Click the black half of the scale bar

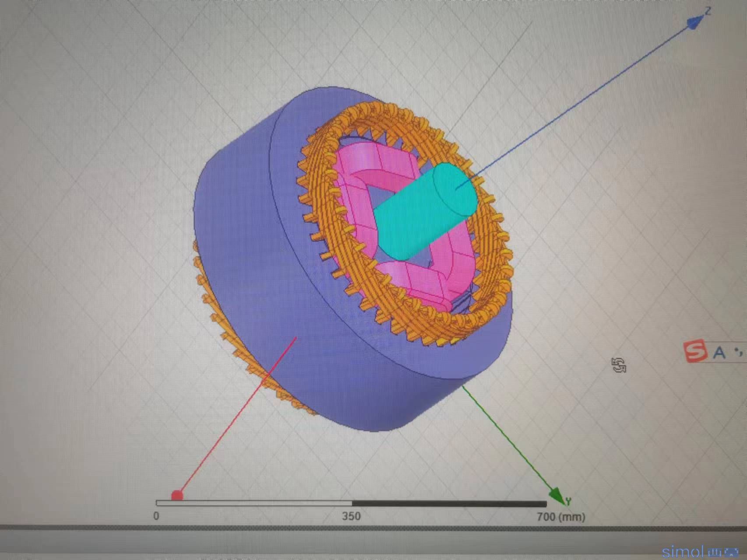[x=449, y=504]
